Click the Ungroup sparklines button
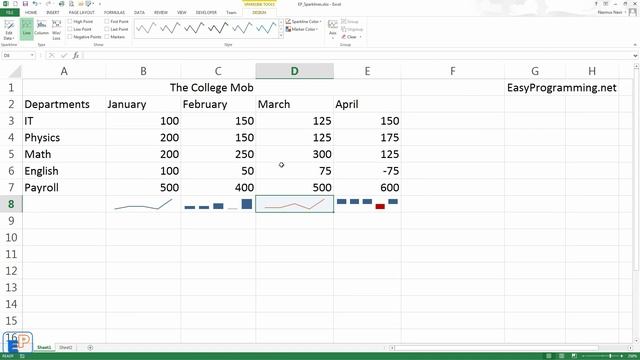The image size is (640, 360). pos(352,29)
